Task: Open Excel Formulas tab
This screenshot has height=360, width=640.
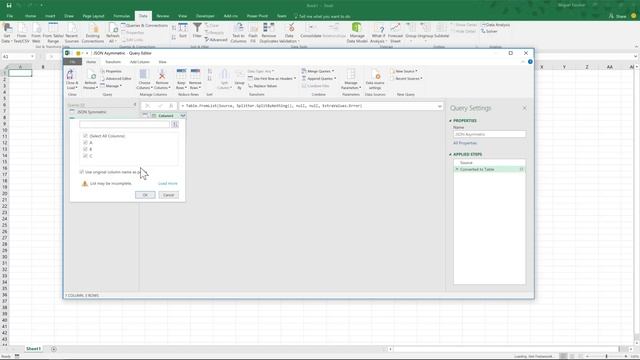Action: (x=122, y=16)
